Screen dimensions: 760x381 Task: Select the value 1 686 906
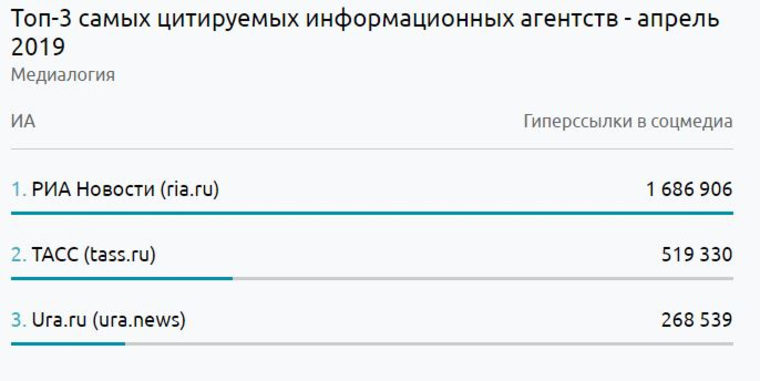689,190
